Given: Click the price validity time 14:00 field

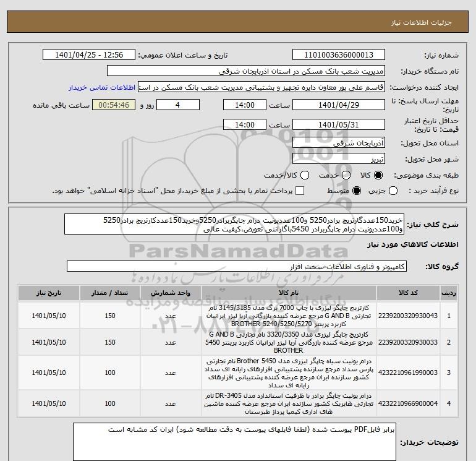Looking at the screenshot, I should click(x=245, y=124).
